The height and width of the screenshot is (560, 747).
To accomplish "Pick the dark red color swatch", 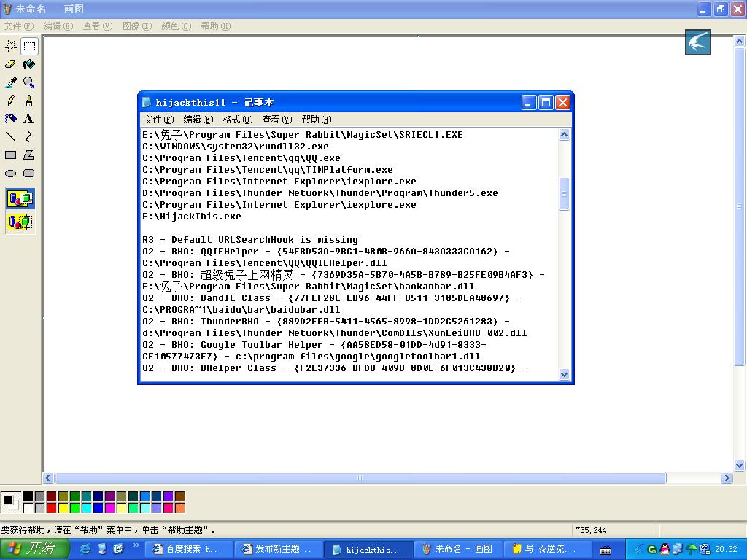I will pos(52,496).
